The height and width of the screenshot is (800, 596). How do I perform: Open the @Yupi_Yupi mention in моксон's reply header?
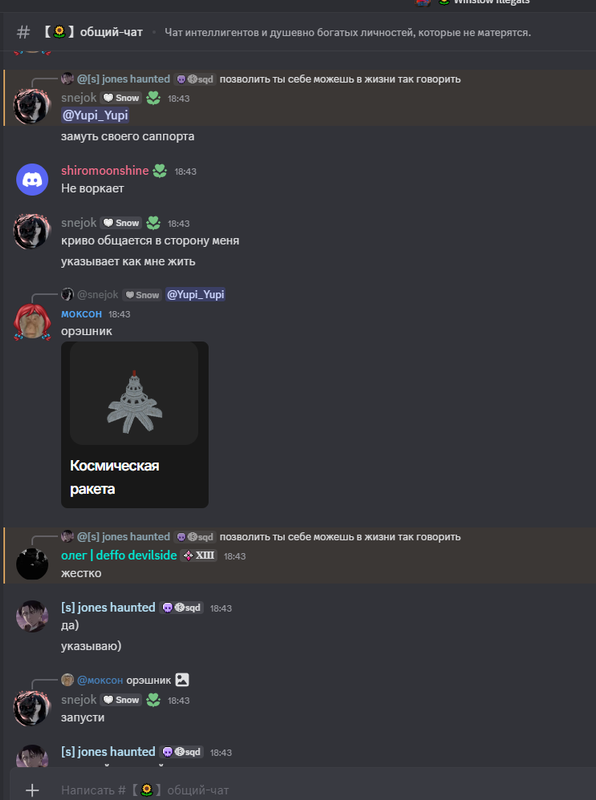pos(195,294)
